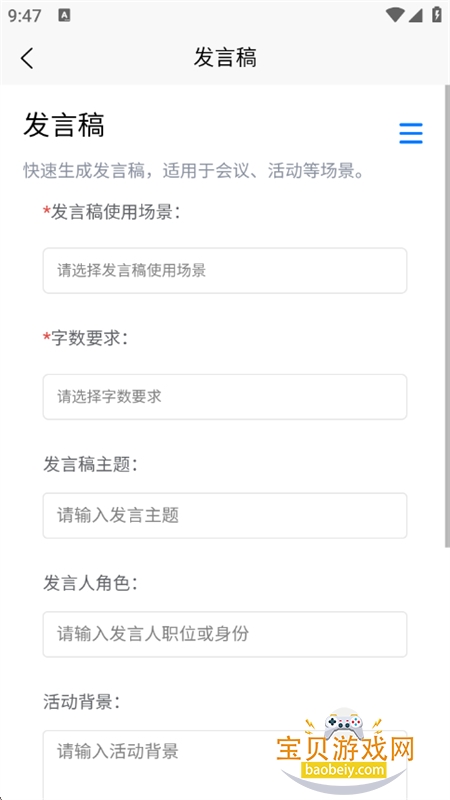Click the large 发言稿 page heading

[x=64, y=126]
